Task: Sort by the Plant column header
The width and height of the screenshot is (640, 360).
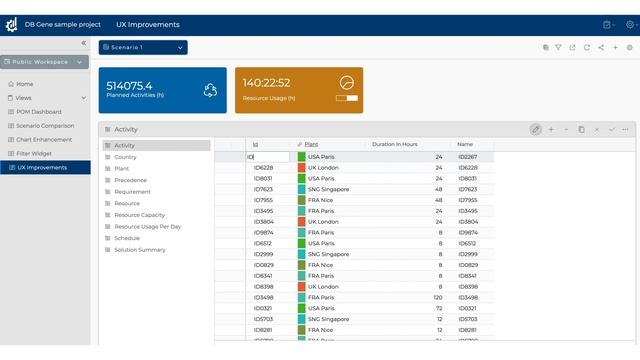Action: point(311,144)
